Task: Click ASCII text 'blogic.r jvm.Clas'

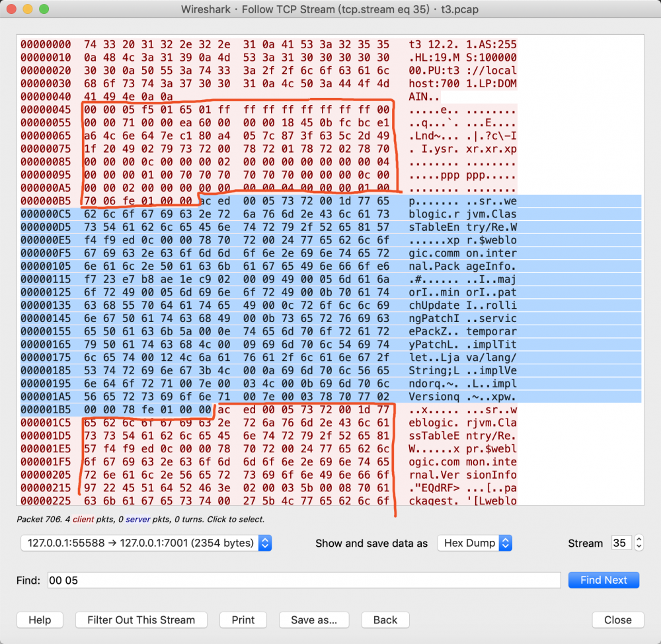Action: 463,214
